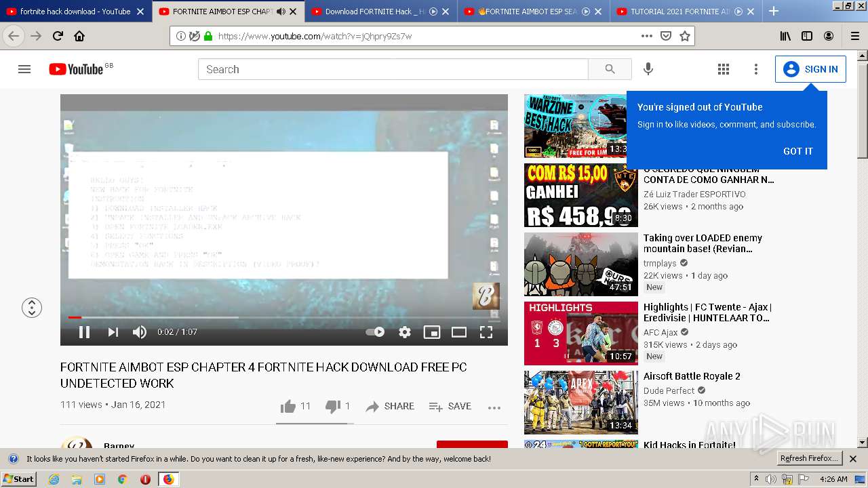View site information icon in address bar

pyautogui.click(x=180, y=36)
